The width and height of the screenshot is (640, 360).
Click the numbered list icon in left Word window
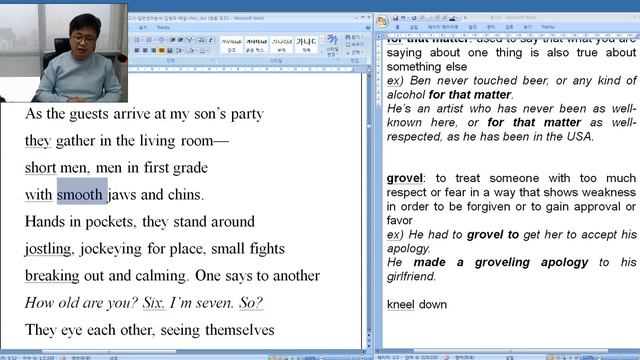[149, 40]
